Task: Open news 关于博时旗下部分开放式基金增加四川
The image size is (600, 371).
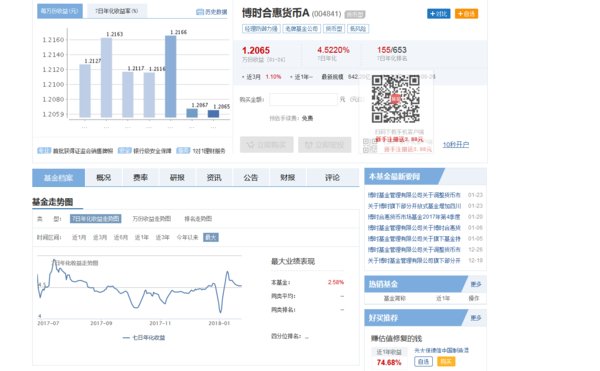Action: pos(414,206)
